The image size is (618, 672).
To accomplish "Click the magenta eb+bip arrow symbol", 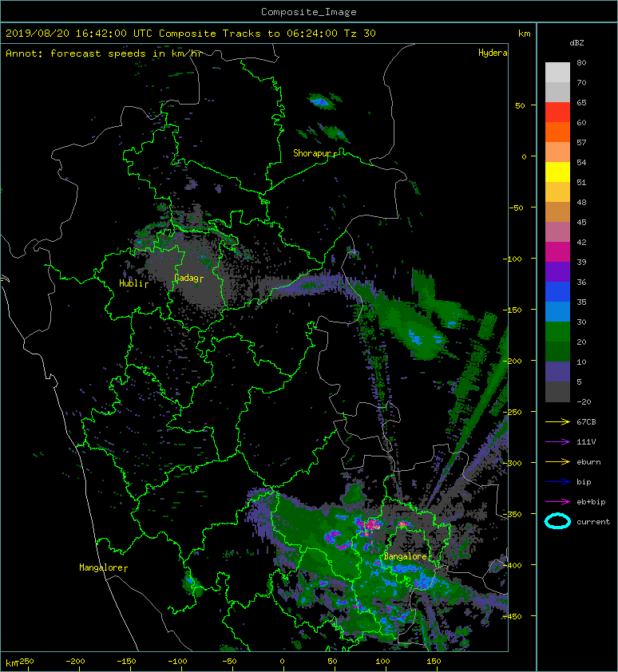I will (557, 501).
